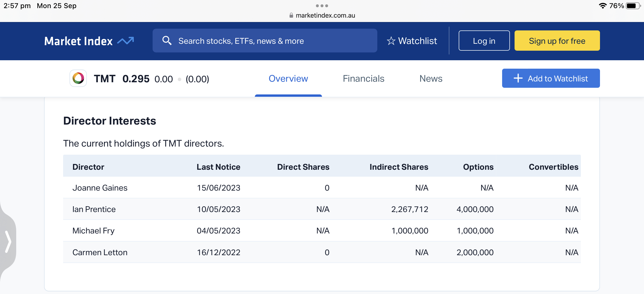Click Joanne Gaines' direct shares 0

click(x=327, y=188)
